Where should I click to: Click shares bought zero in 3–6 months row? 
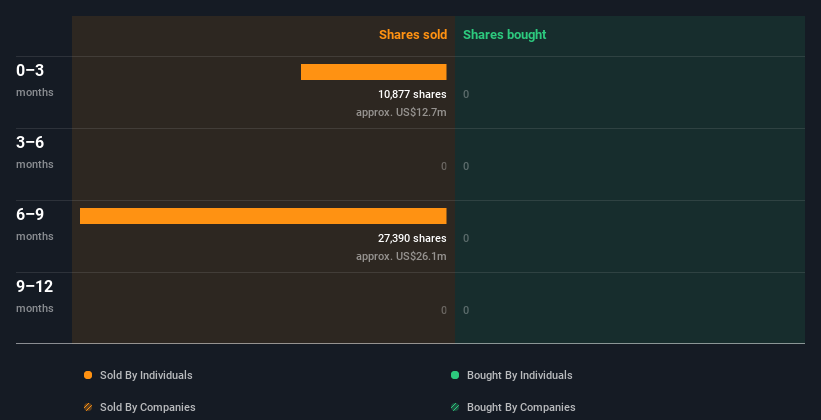(x=466, y=167)
